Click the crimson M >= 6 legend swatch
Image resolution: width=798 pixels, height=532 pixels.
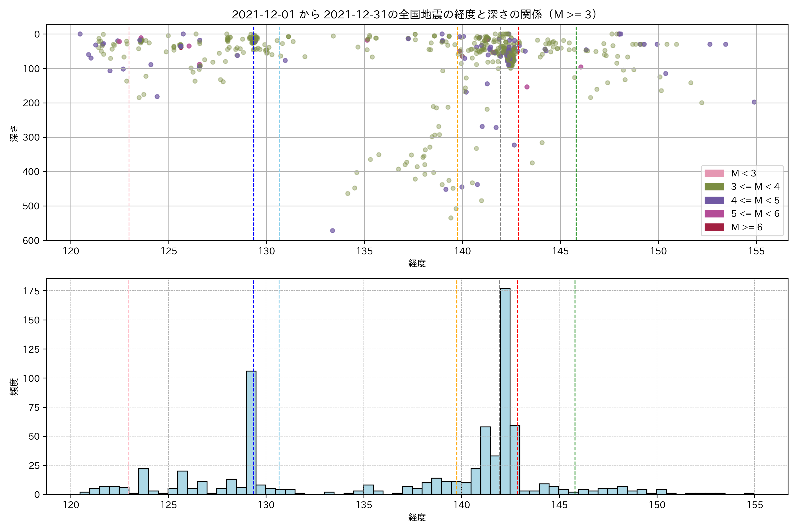[714, 227]
